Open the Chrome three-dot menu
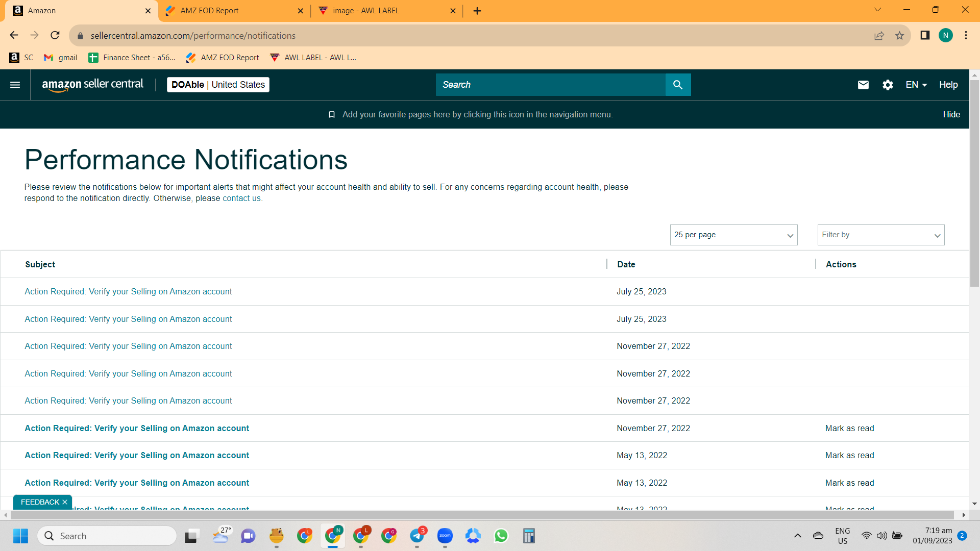 tap(966, 35)
